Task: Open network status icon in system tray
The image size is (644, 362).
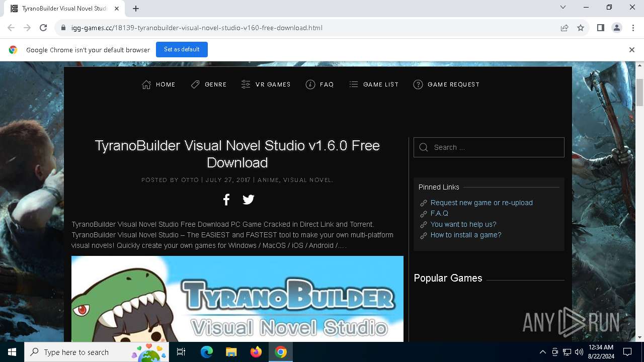Action: click(567, 352)
